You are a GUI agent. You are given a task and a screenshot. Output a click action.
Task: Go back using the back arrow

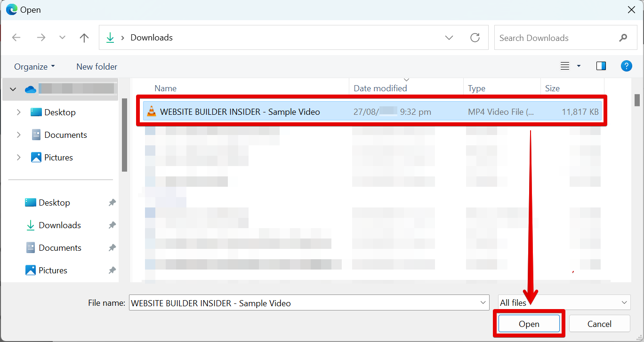point(16,38)
